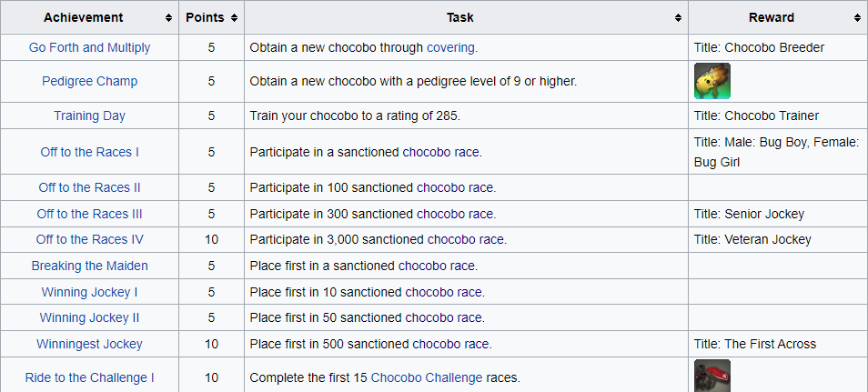This screenshot has height=392, width=868.
Task: Open the Pedigree Champ achievement link
Action: point(90,81)
